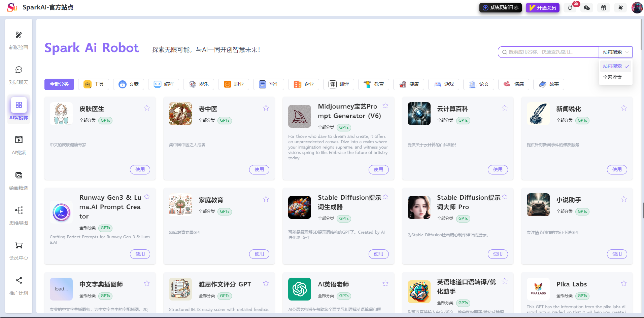Toggle light/dark theme sun icon
Viewport: 644px width, 318px height.
620,8
